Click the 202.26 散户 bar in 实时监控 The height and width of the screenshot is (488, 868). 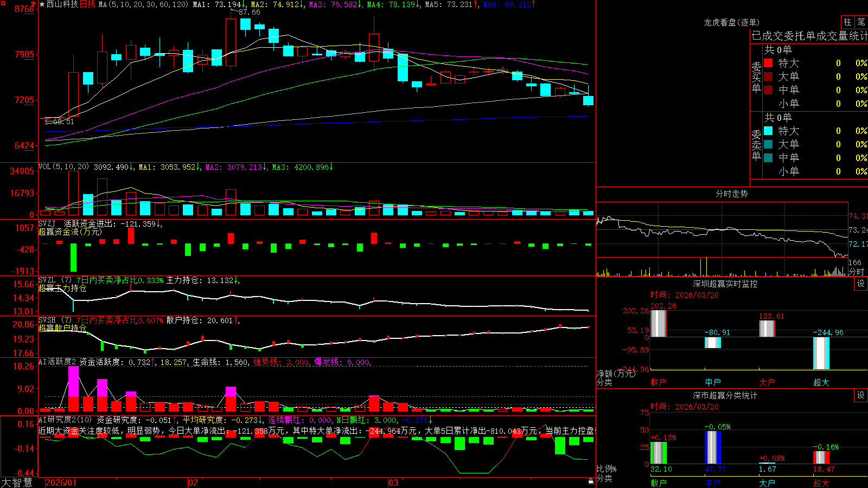coord(658,323)
